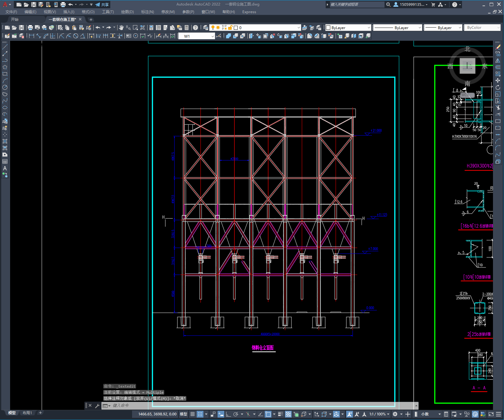Select the Linear dimension tool
The image size is (504, 420).
coord(32,36)
